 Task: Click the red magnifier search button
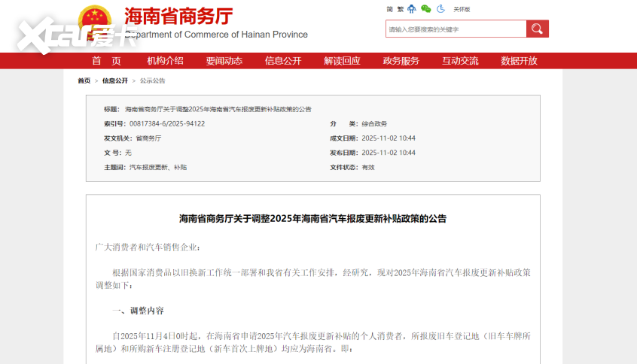[x=537, y=29]
